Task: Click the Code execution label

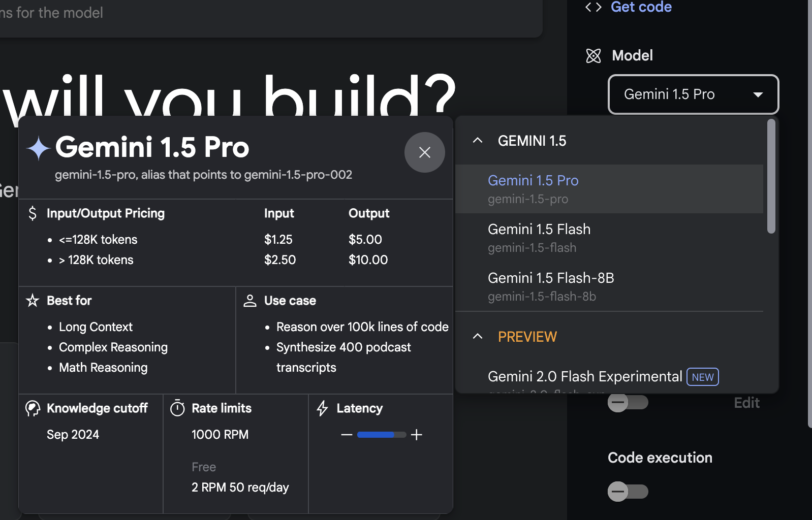Action: point(660,458)
